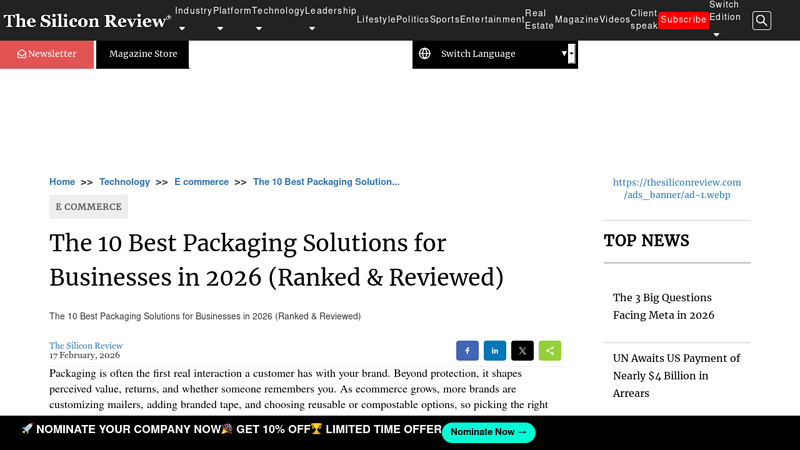Open the green share icon
Image resolution: width=800 pixels, height=450 pixels.
pyautogui.click(x=549, y=351)
